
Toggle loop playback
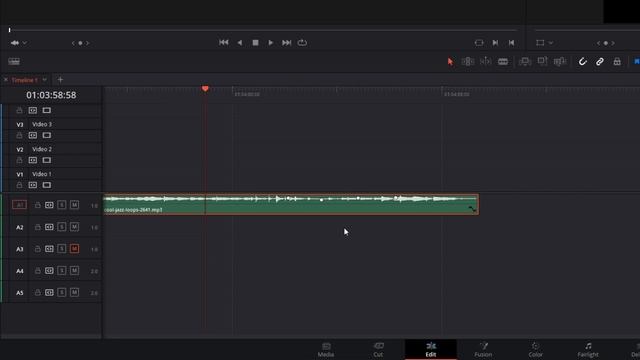point(302,42)
